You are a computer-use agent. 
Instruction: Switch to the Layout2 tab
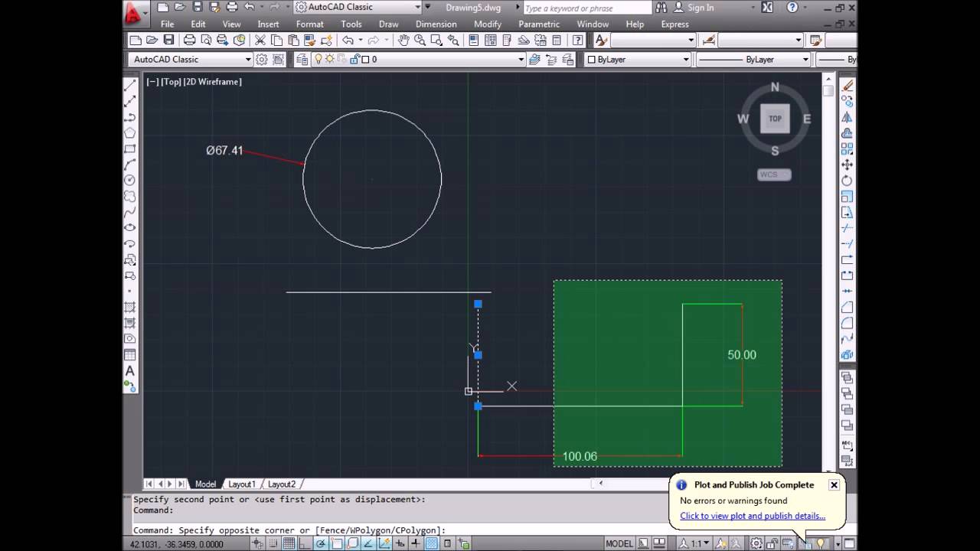pos(281,484)
